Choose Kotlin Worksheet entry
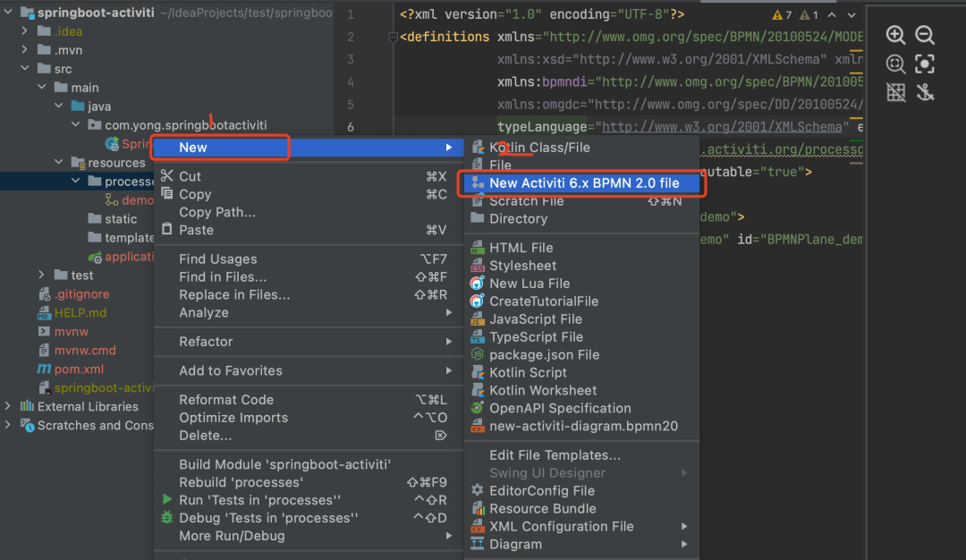 (x=581, y=391)
